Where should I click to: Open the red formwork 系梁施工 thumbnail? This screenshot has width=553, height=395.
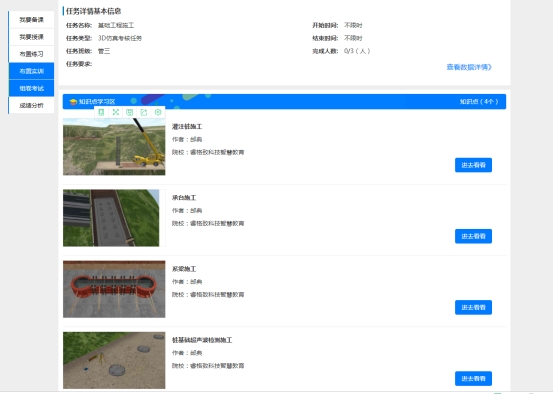click(x=114, y=289)
